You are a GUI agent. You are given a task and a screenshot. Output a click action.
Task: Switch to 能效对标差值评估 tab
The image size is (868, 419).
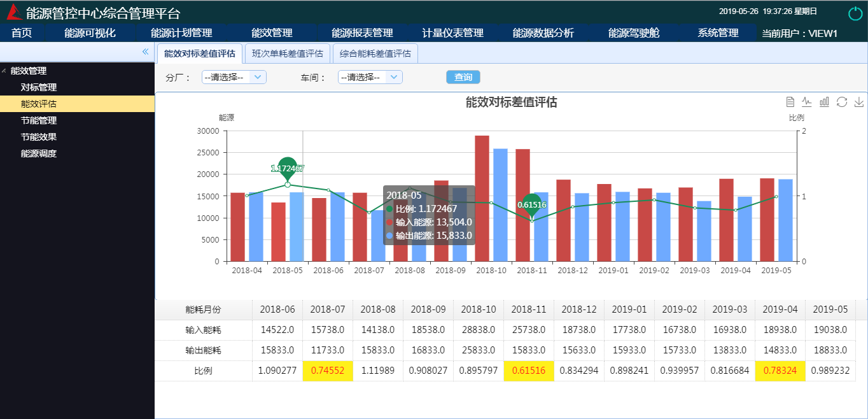coord(200,53)
